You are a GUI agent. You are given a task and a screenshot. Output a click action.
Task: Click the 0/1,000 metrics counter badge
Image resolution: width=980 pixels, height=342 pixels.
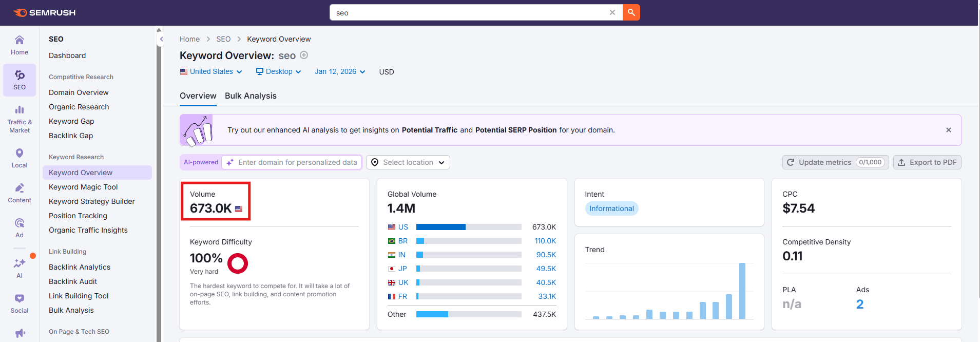click(x=871, y=162)
